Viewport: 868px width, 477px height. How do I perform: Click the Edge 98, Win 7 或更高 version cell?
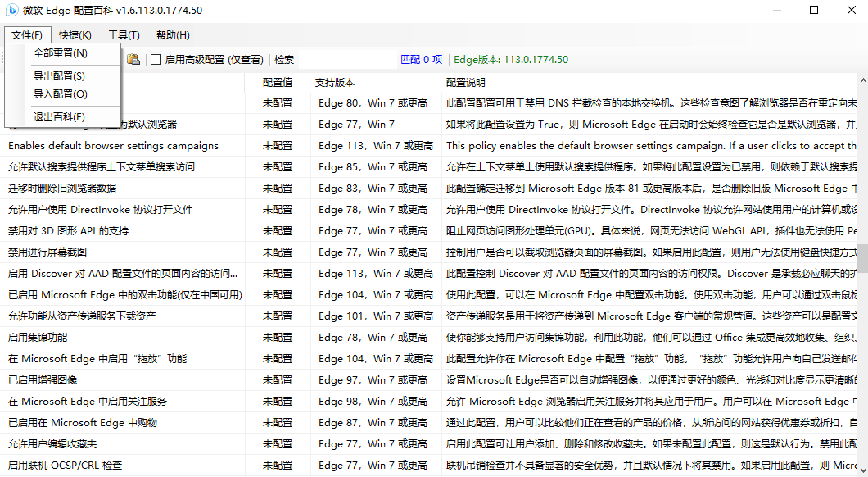tap(373, 401)
